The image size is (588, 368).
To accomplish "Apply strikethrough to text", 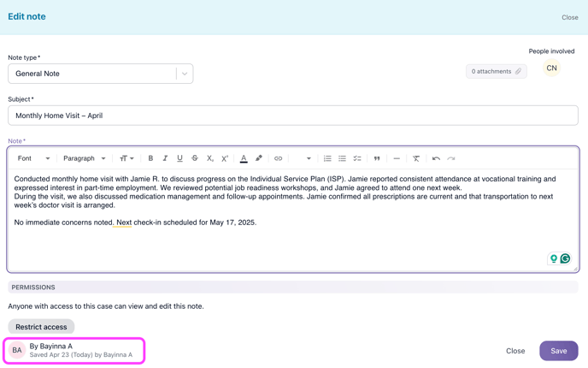I will click(195, 158).
